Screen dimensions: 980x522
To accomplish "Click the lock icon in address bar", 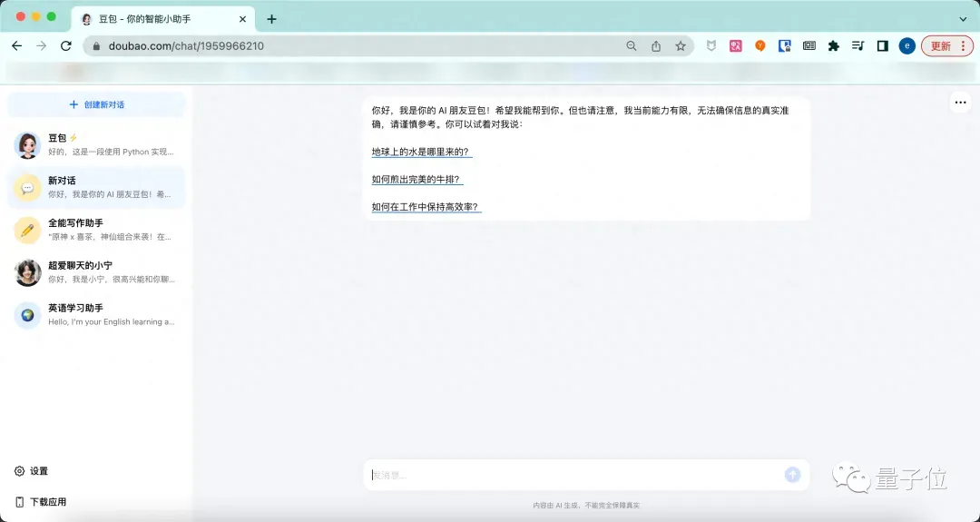I will click(96, 46).
